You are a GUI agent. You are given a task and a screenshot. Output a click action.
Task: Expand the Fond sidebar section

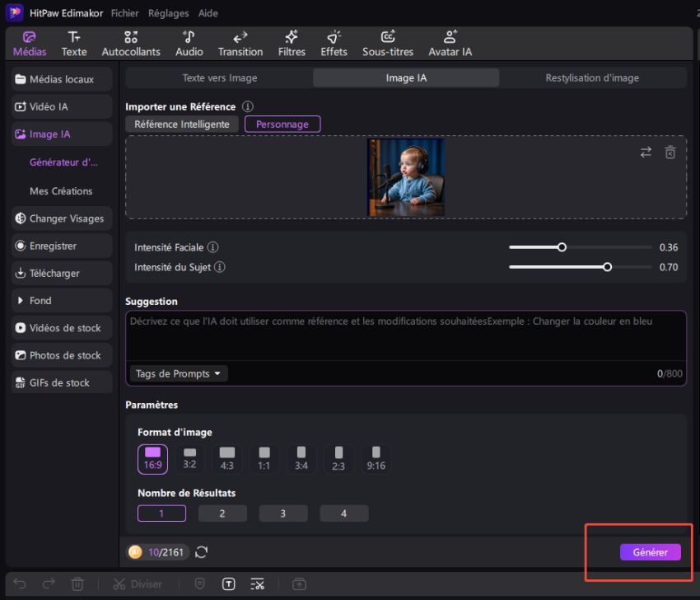pyautogui.click(x=62, y=301)
